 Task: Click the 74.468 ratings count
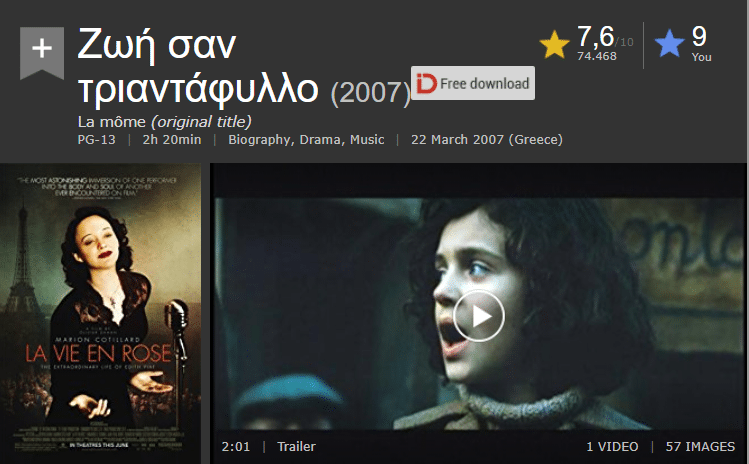pos(597,56)
